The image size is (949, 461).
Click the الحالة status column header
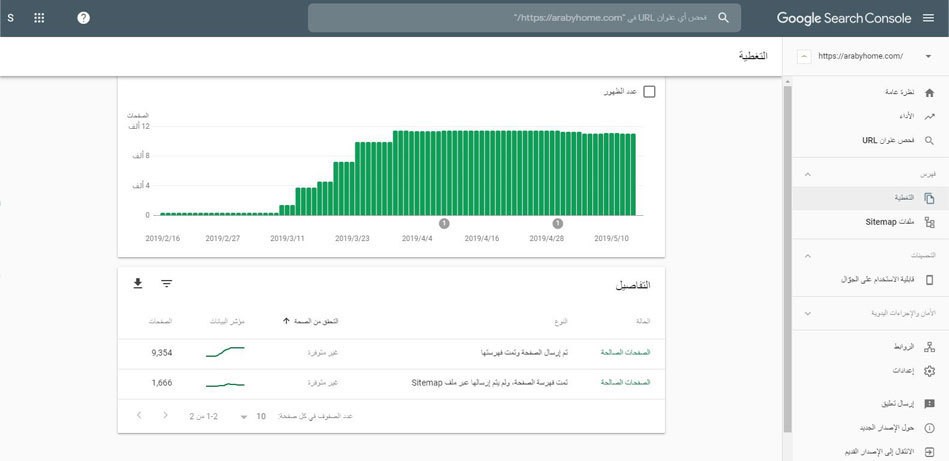click(x=642, y=321)
